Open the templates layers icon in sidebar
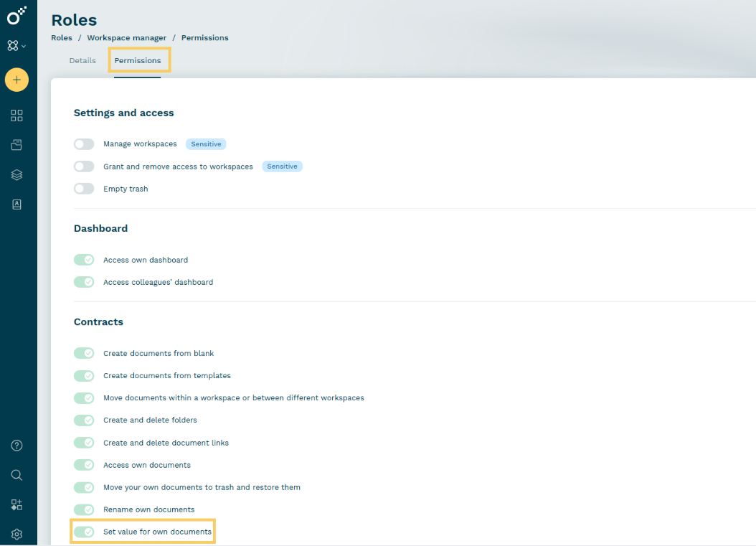The height and width of the screenshot is (546, 756). 17,174
